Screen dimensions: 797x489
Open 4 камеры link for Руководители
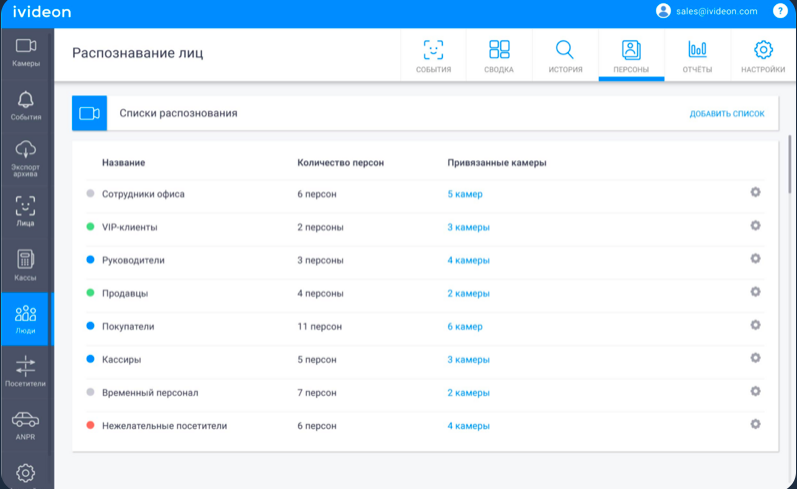point(468,260)
